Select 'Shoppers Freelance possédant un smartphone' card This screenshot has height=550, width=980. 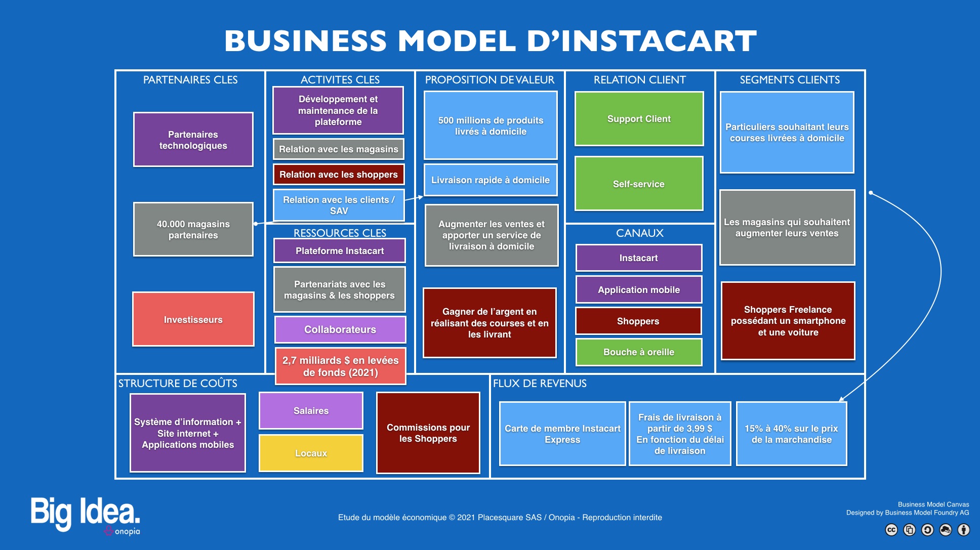[788, 321]
